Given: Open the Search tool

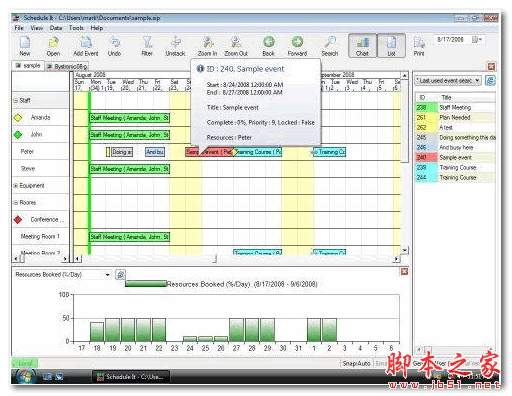Looking at the screenshot, I should pos(330,46).
